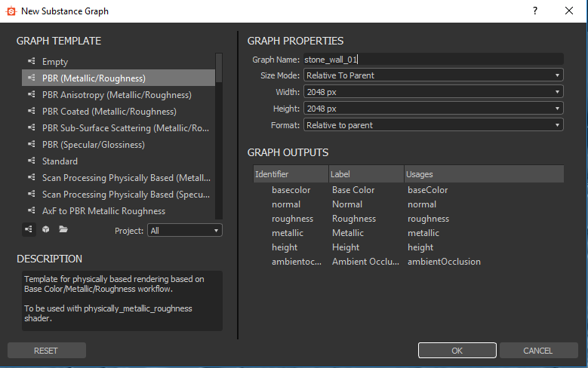The image size is (588, 368).
Task: Select the metallic identifier cell
Action: point(288,233)
